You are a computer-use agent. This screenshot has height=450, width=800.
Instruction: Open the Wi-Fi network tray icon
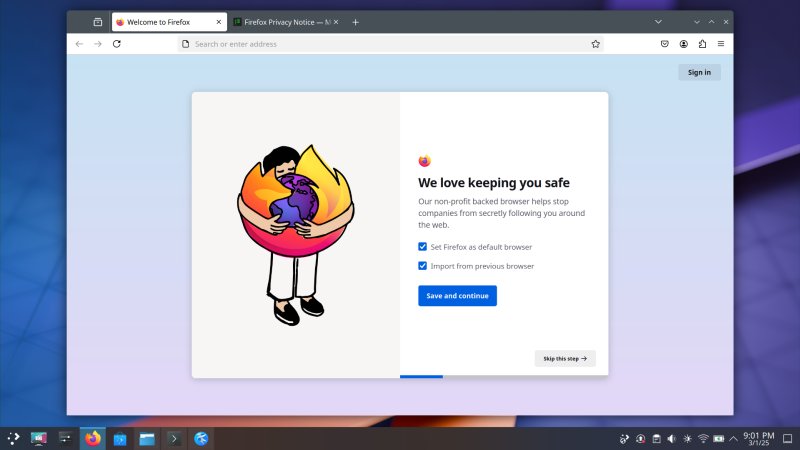pyautogui.click(x=703, y=439)
